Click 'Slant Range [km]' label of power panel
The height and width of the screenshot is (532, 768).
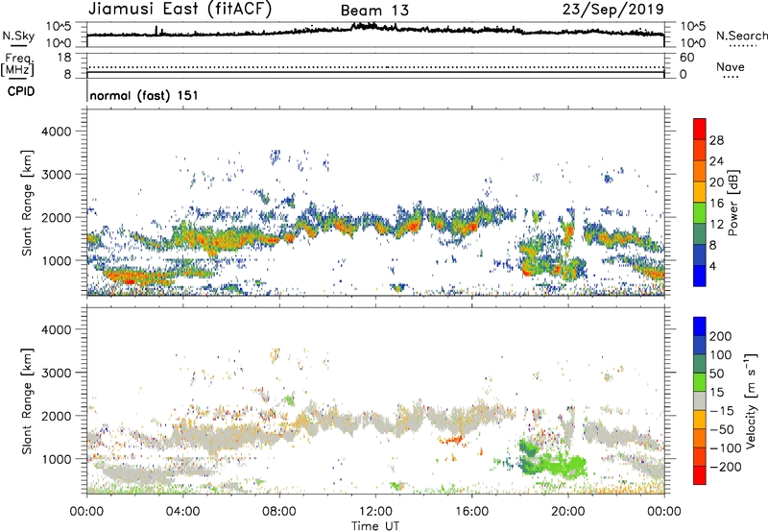(x=27, y=203)
